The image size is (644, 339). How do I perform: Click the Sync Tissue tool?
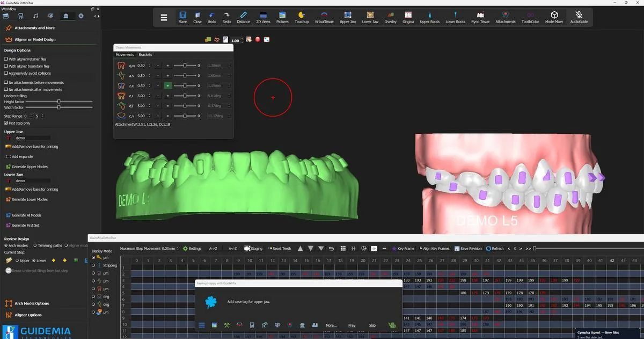[x=480, y=17]
